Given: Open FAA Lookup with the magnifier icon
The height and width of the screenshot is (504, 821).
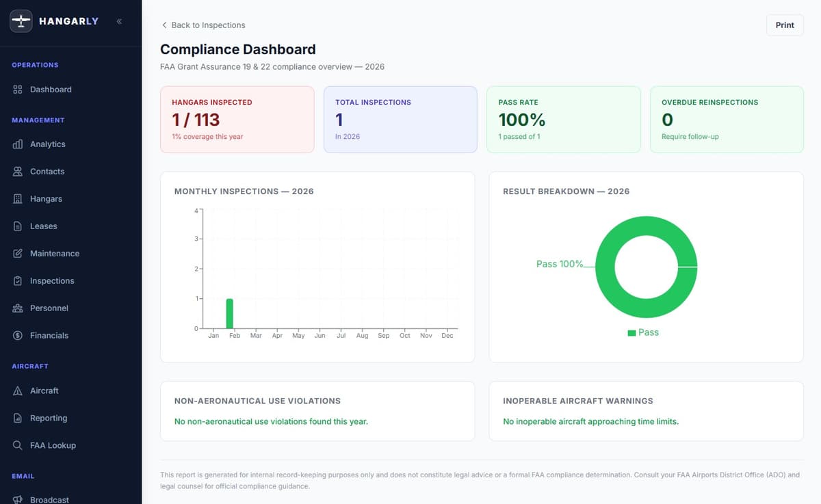Looking at the screenshot, I should pyautogui.click(x=18, y=445).
